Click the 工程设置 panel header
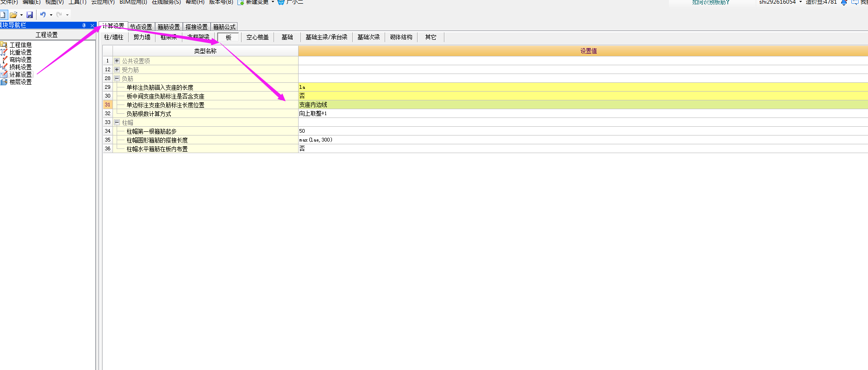The image size is (868, 370). pos(47,35)
